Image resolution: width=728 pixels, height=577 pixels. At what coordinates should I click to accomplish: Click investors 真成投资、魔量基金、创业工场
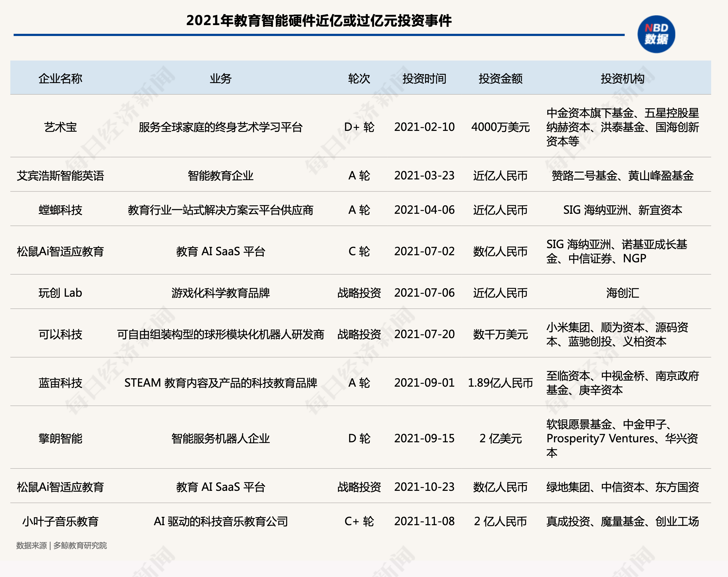pos(622,522)
